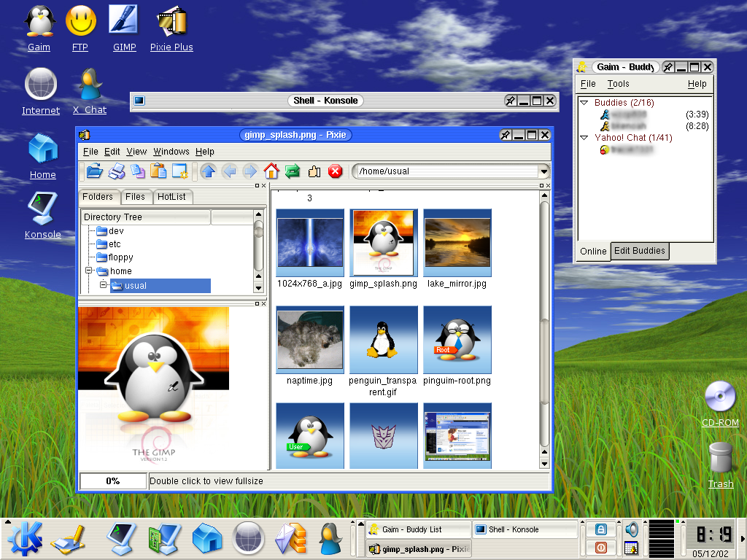Launch the terminal from the panel
The height and width of the screenshot is (560, 747).
pyautogui.click(x=121, y=539)
